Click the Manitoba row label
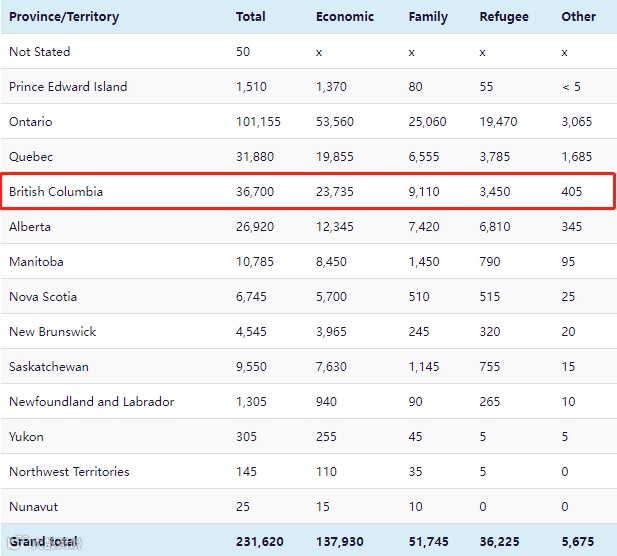Screen dimensions: 617x556 tap(36, 261)
